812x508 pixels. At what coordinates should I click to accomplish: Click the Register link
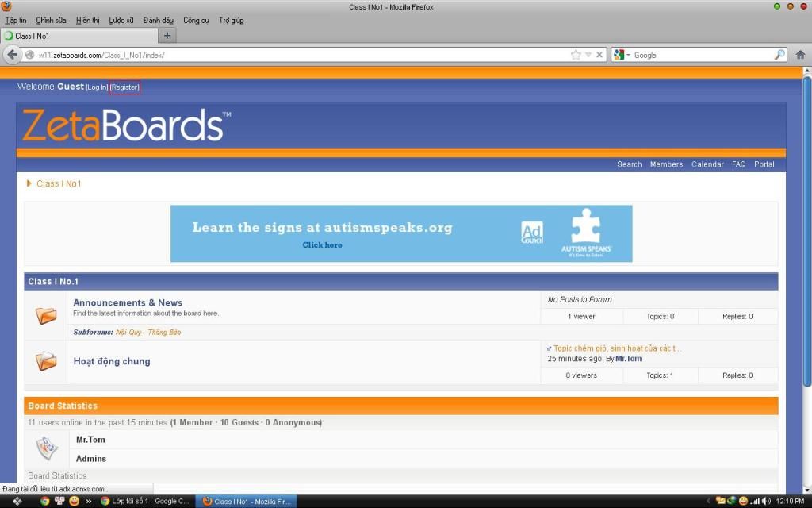tap(124, 87)
